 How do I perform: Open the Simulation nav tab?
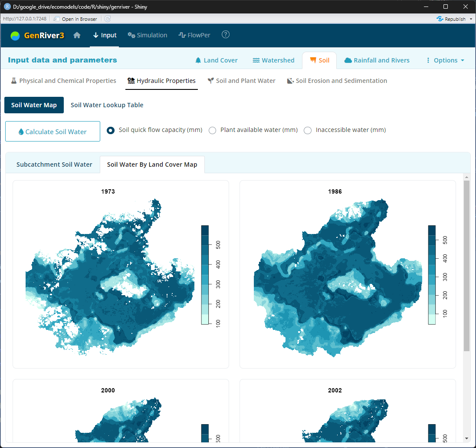point(148,35)
